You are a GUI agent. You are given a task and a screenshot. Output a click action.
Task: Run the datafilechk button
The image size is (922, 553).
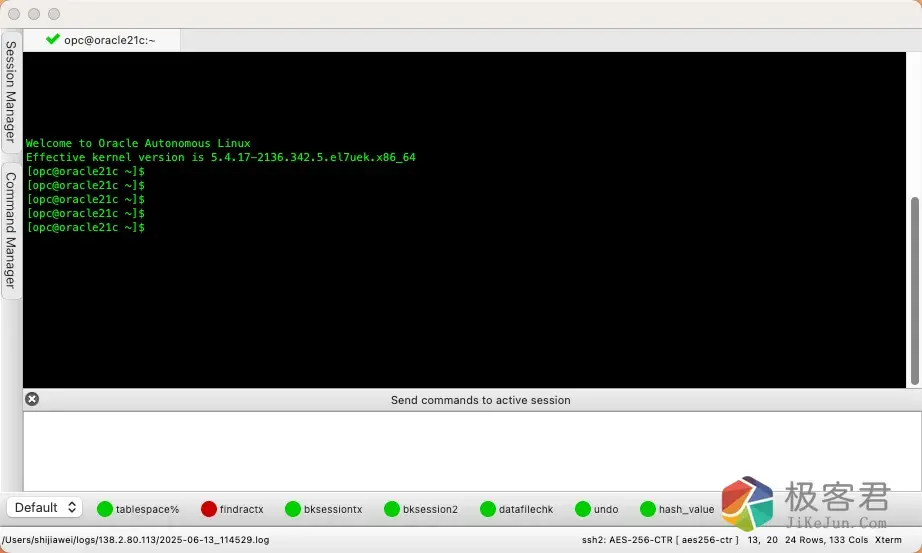coord(517,509)
